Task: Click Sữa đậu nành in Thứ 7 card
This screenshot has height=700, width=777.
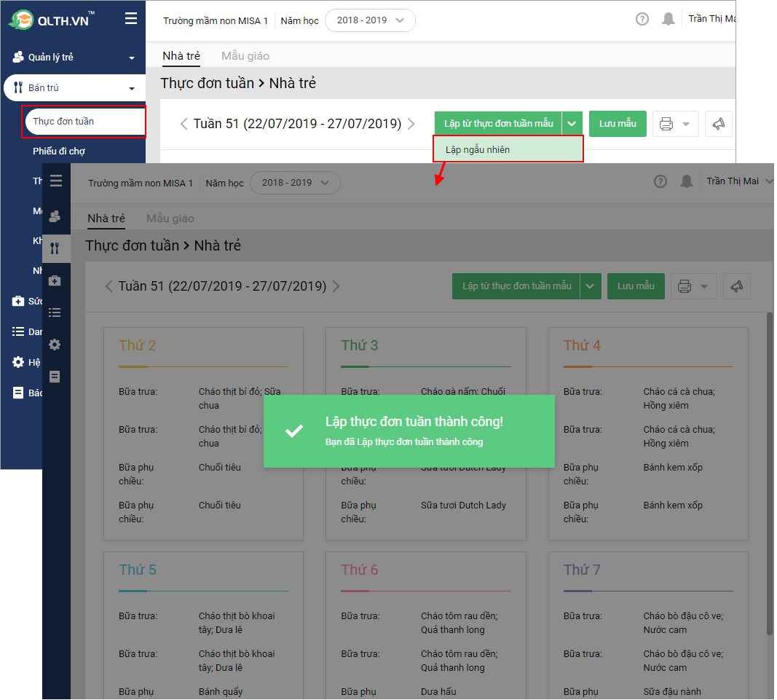Action: (672, 691)
